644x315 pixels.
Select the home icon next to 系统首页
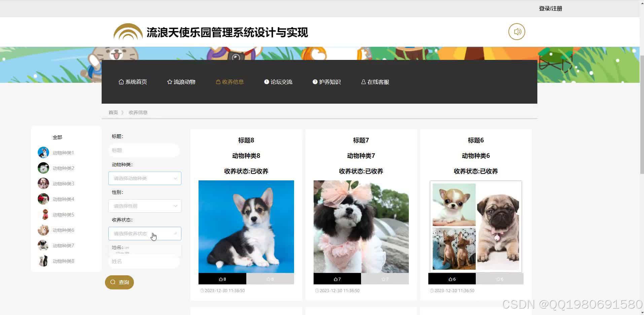[x=121, y=81]
